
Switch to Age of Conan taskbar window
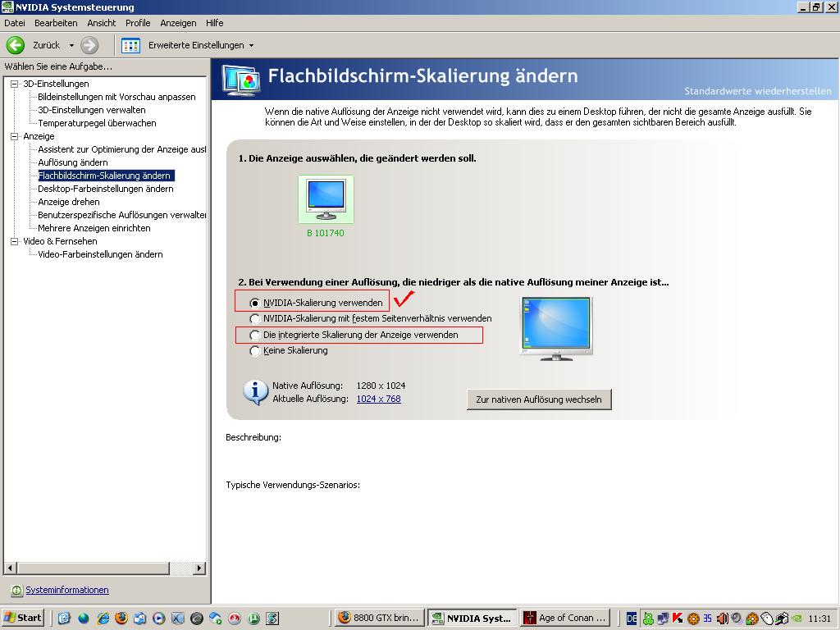pyautogui.click(x=566, y=618)
